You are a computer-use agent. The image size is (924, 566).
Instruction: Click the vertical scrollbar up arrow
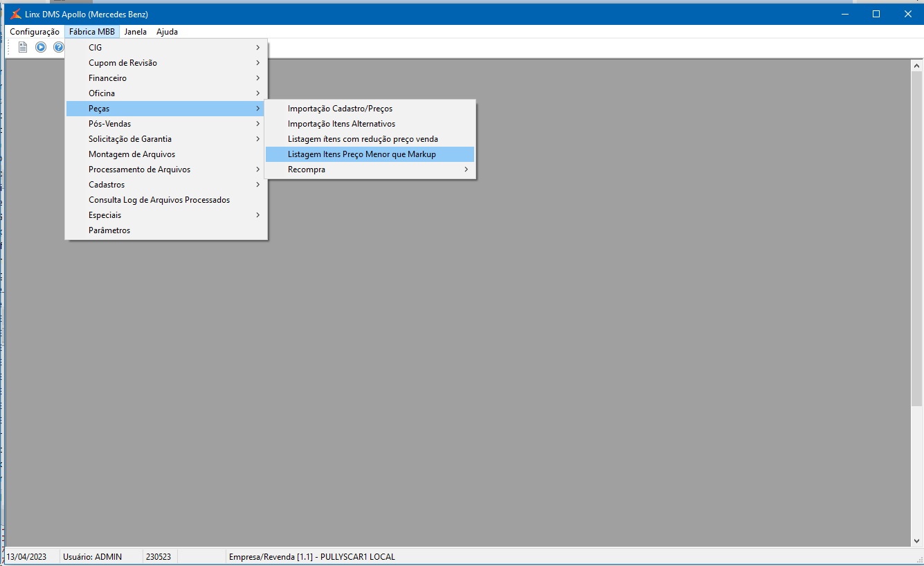click(x=916, y=65)
